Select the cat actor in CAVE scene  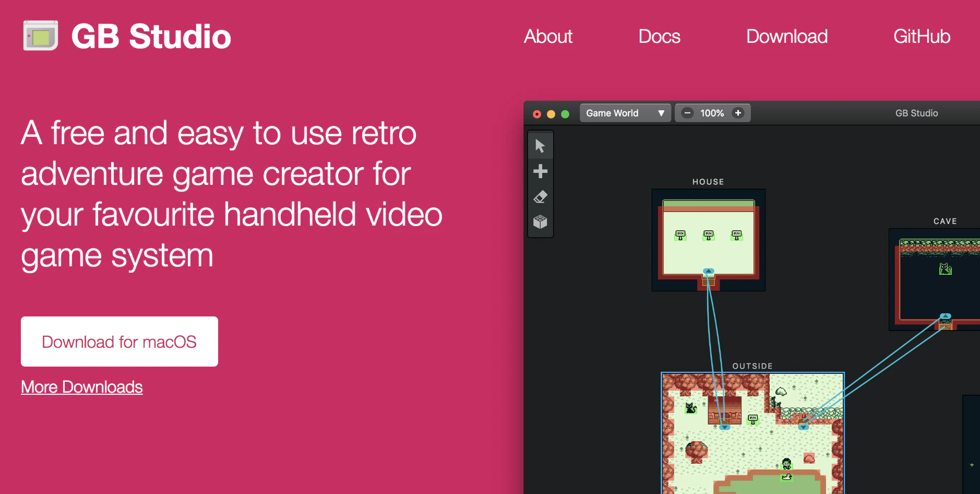click(946, 269)
